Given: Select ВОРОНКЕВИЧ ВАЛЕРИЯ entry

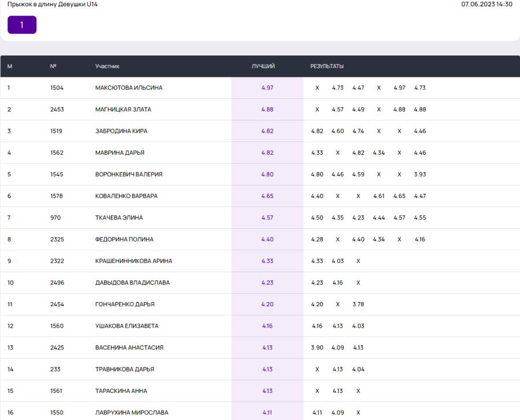Looking at the screenshot, I should tap(129, 174).
